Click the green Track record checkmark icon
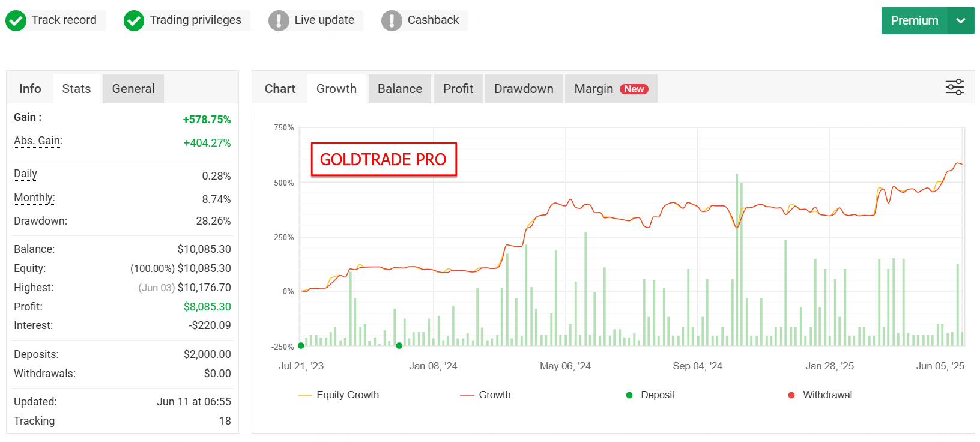This screenshot has width=980, height=442. coord(16,20)
